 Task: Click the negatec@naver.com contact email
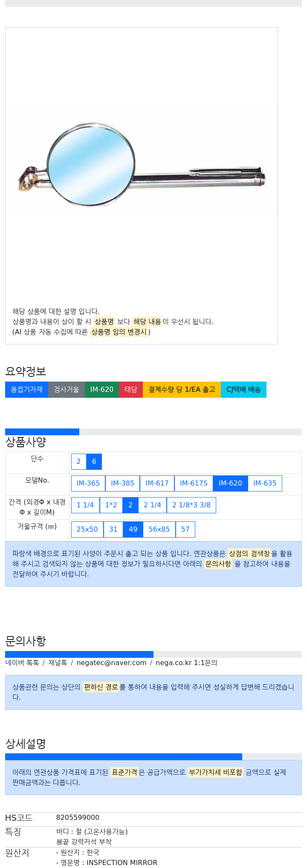pos(111,663)
